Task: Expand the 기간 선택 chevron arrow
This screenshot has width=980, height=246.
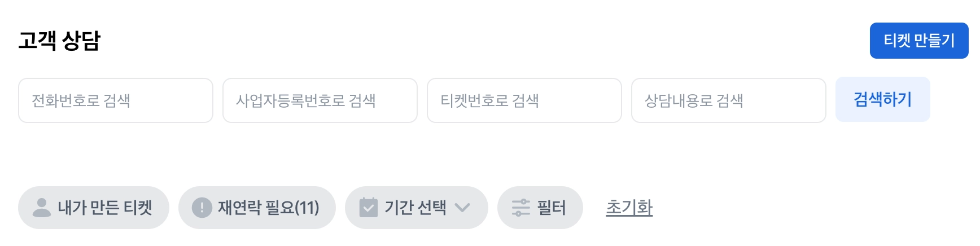Action: coord(462,208)
